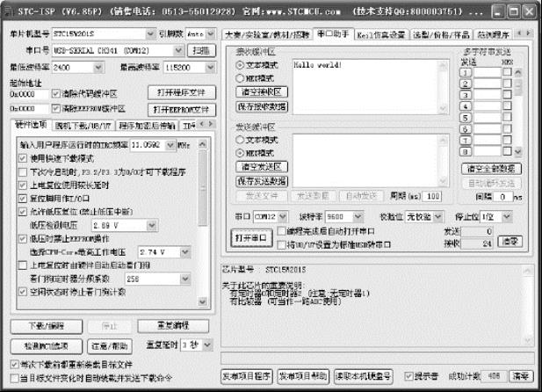Switch to 脱机下载/U8/U7 tab

pyautogui.click(x=83, y=126)
